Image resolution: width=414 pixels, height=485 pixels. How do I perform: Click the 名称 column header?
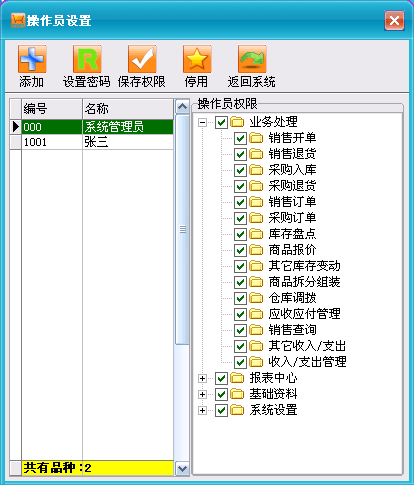(x=128, y=109)
